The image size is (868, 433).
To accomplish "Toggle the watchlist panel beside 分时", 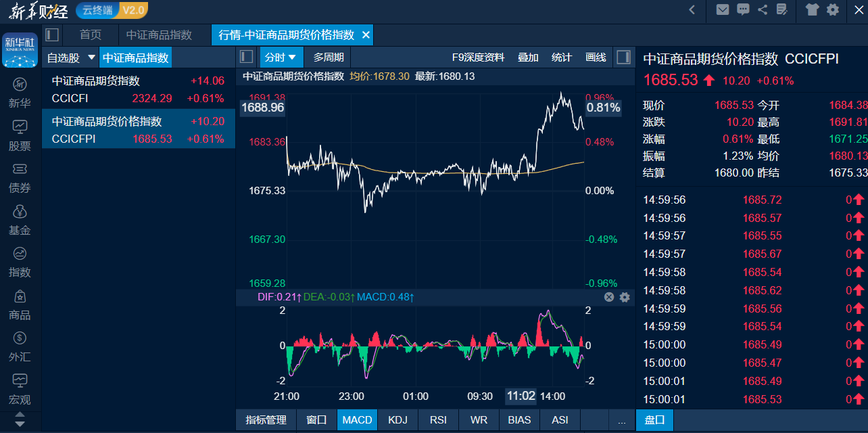I will 247,57.
